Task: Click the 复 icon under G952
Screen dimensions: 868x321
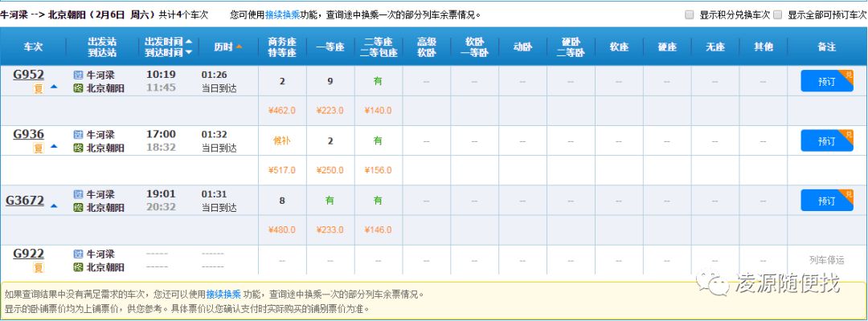Action: pyautogui.click(x=39, y=87)
